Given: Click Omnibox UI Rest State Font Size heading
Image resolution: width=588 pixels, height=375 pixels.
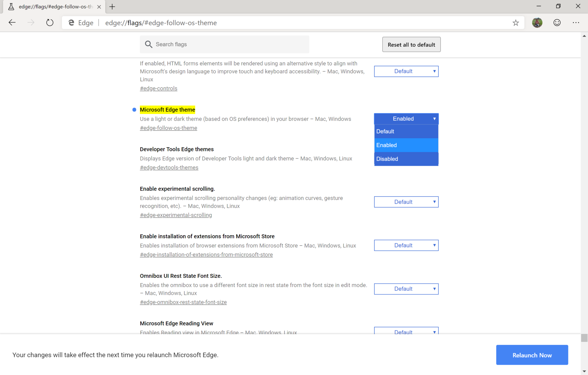Looking at the screenshot, I should click(181, 276).
